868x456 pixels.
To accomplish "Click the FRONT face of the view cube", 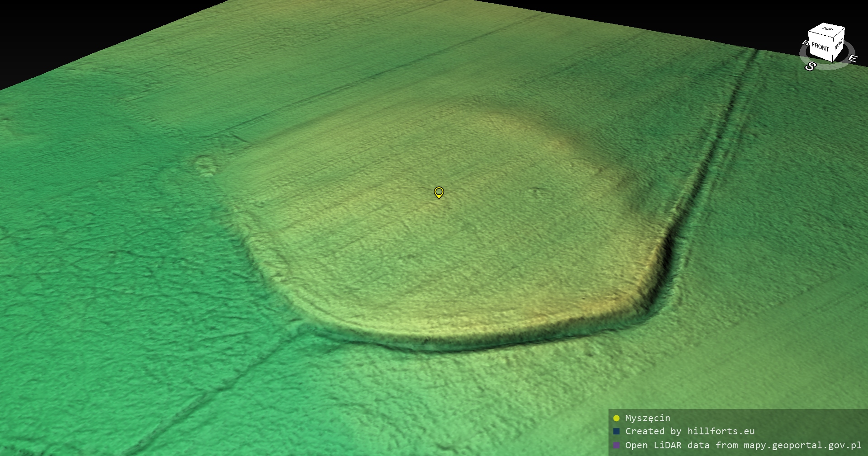I will point(820,47).
